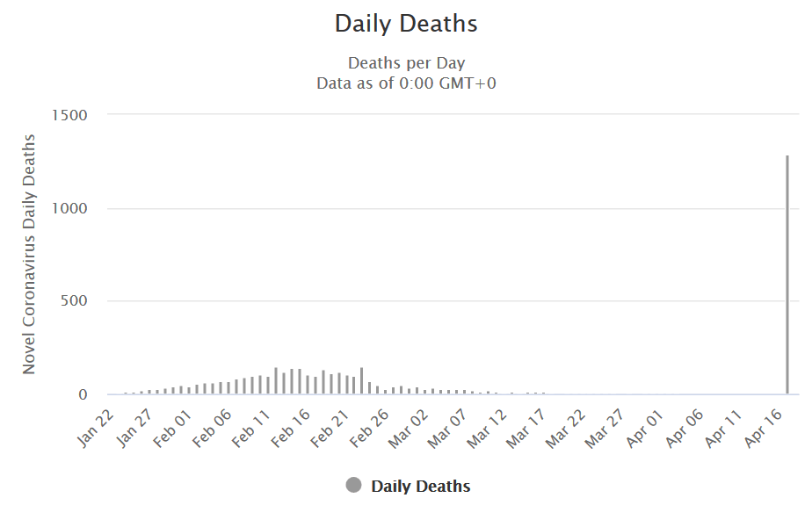Click the Novel Coronavirus Daily Deaths axis title
Viewport: 812px width, 527px height.
pos(29,254)
